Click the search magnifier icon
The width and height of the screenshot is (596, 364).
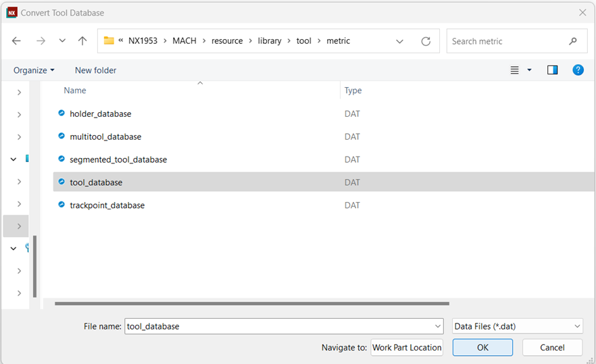[573, 41]
